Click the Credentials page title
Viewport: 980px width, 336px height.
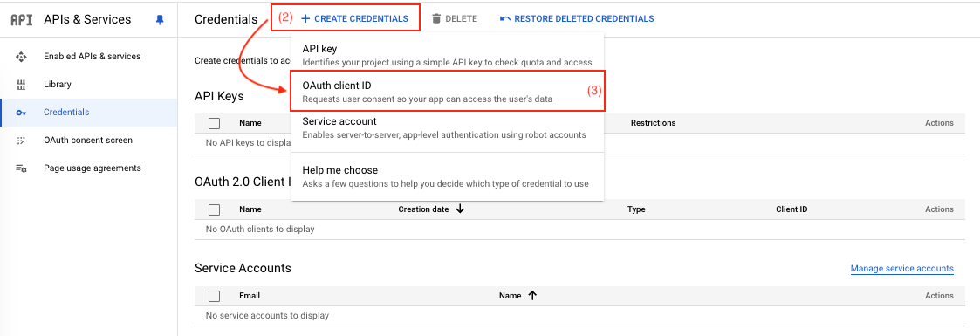[226, 19]
